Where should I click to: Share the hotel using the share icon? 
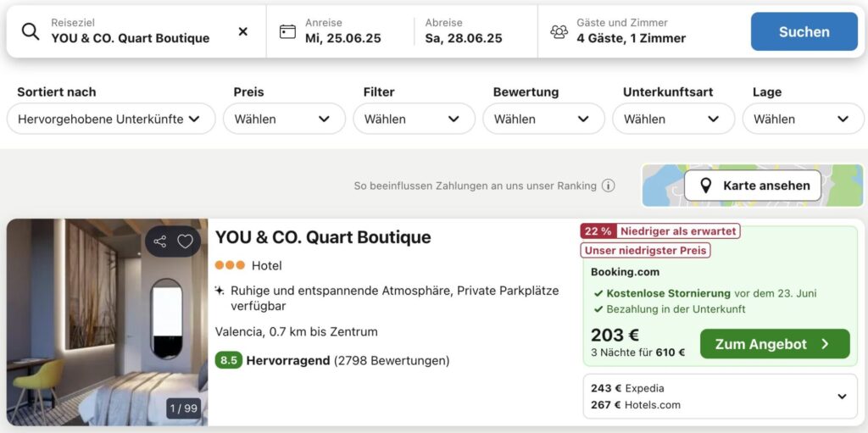160,241
